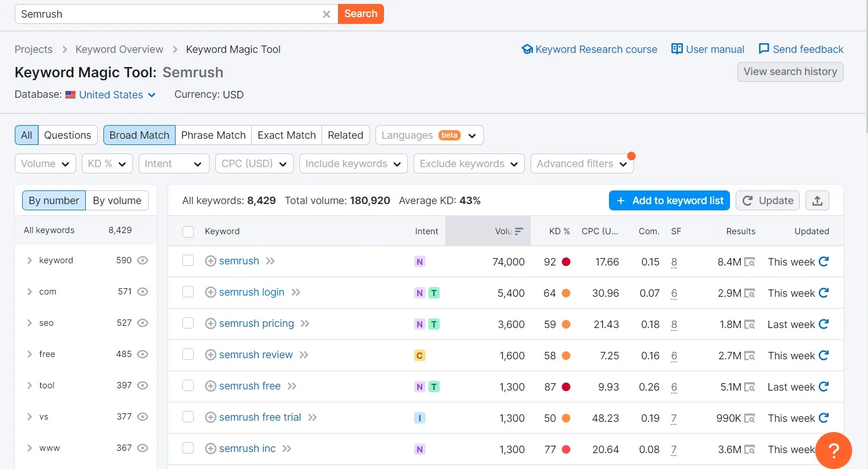Viewport: 868px width, 469px height.
Task: Clear the search box with the X icon
Action: click(327, 14)
